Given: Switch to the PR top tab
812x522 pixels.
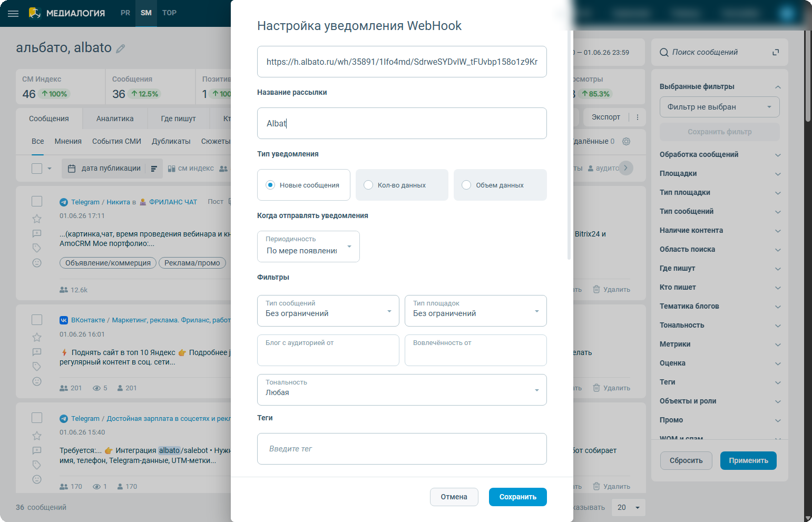Looking at the screenshot, I should (125, 13).
